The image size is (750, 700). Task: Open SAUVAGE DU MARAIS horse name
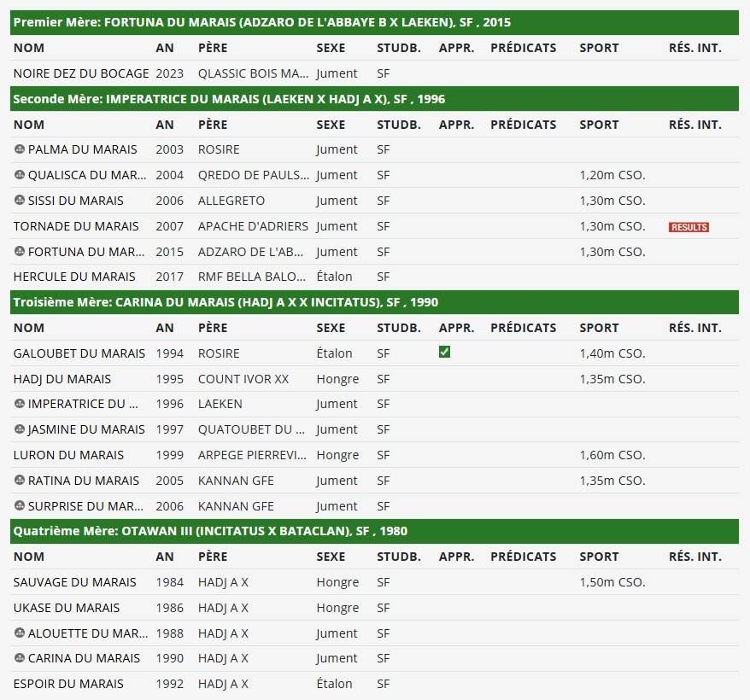[74, 582]
